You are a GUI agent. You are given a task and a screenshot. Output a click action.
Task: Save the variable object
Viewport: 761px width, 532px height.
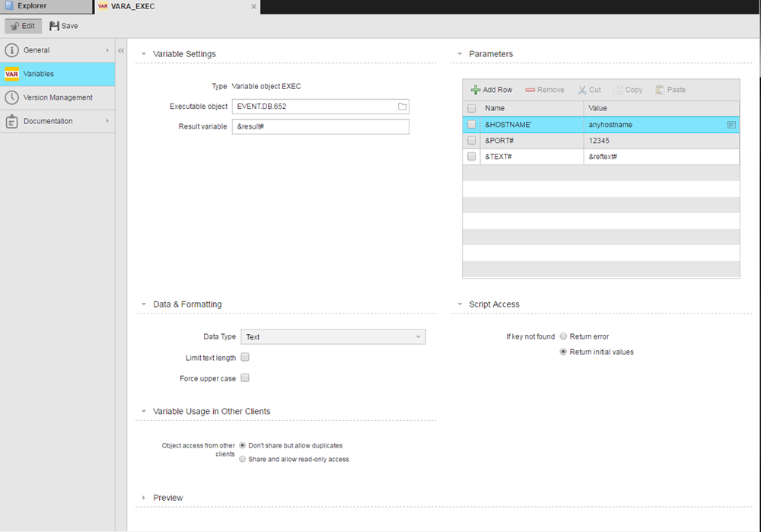click(64, 26)
